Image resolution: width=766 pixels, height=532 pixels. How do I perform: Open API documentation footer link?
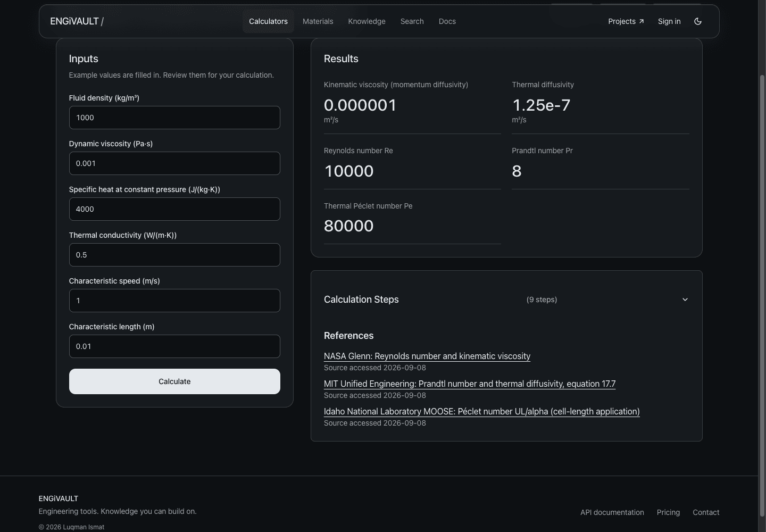tap(612, 512)
